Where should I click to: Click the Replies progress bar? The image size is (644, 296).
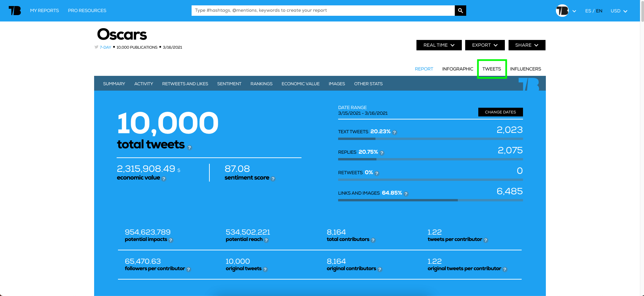click(430, 159)
